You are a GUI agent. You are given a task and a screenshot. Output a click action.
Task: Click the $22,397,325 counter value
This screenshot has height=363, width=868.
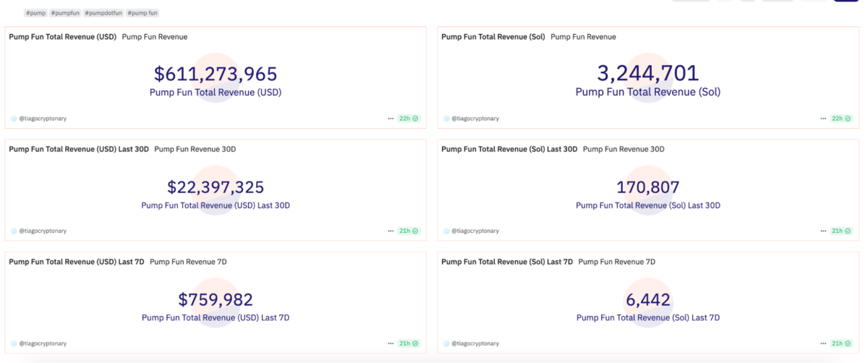216,187
